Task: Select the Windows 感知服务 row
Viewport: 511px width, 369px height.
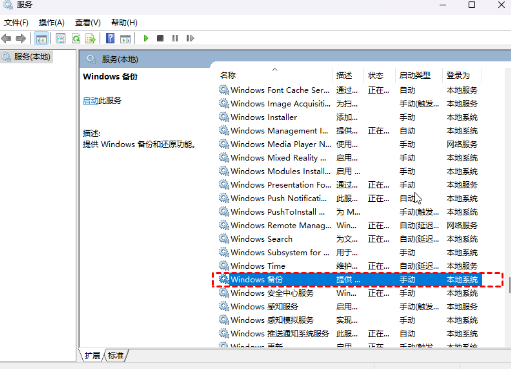Action: (350, 307)
